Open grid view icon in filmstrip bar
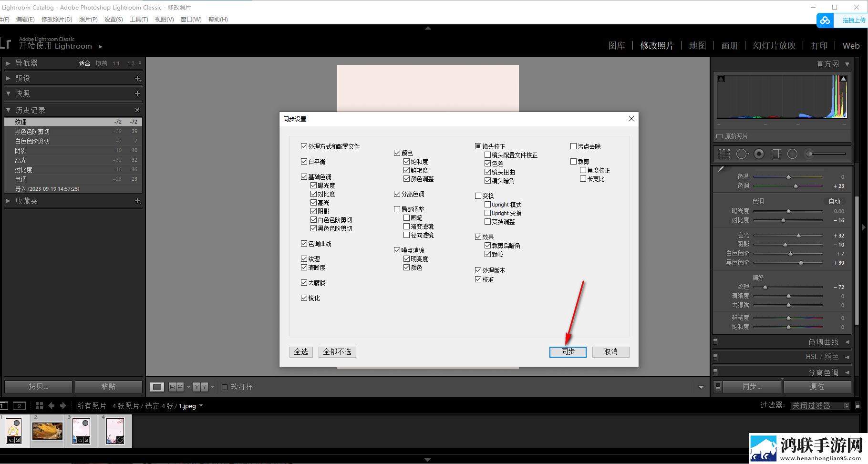This screenshot has width=868, height=464. pos(39,406)
